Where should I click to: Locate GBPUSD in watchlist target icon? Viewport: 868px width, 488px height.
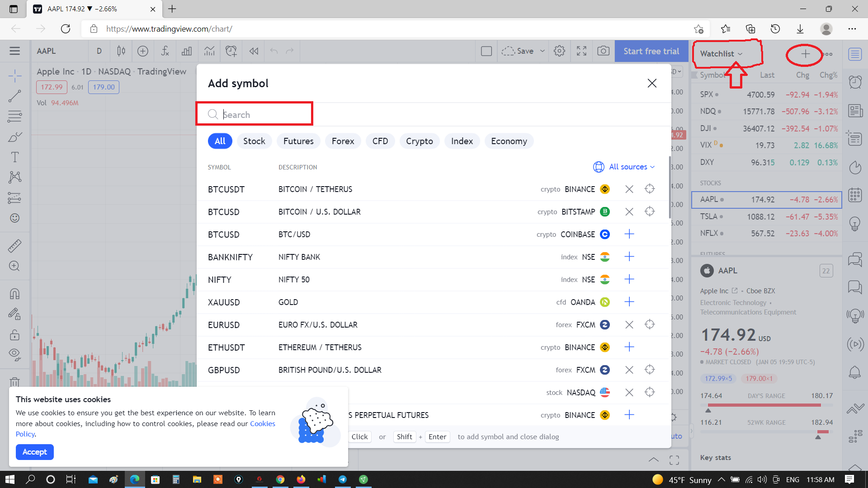coord(650,370)
